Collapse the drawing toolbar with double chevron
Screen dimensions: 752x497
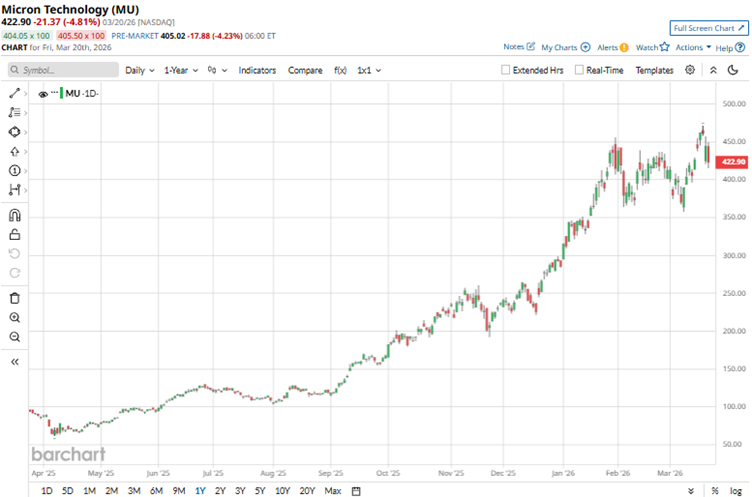[x=15, y=362]
